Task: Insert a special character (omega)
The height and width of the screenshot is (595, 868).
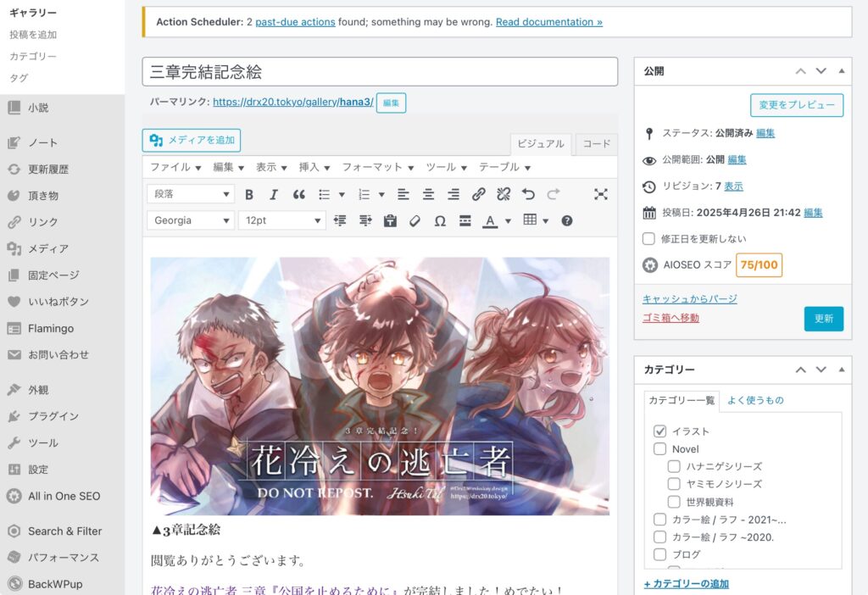Action: tap(440, 221)
